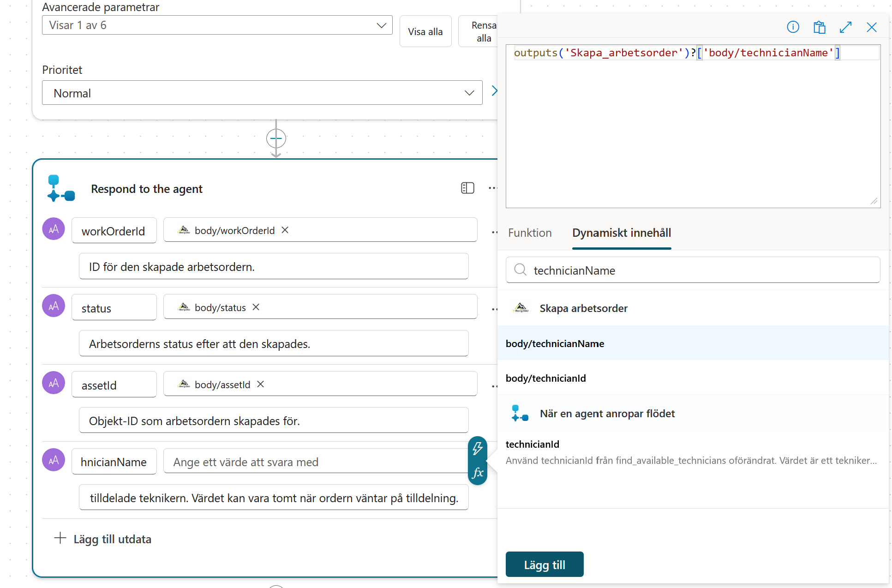Choose body/technicianId from the list
892x588 pixels.
point(693,378)
